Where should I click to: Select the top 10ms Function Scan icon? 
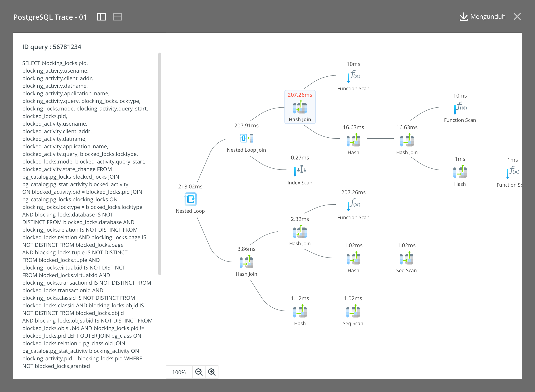354,76
